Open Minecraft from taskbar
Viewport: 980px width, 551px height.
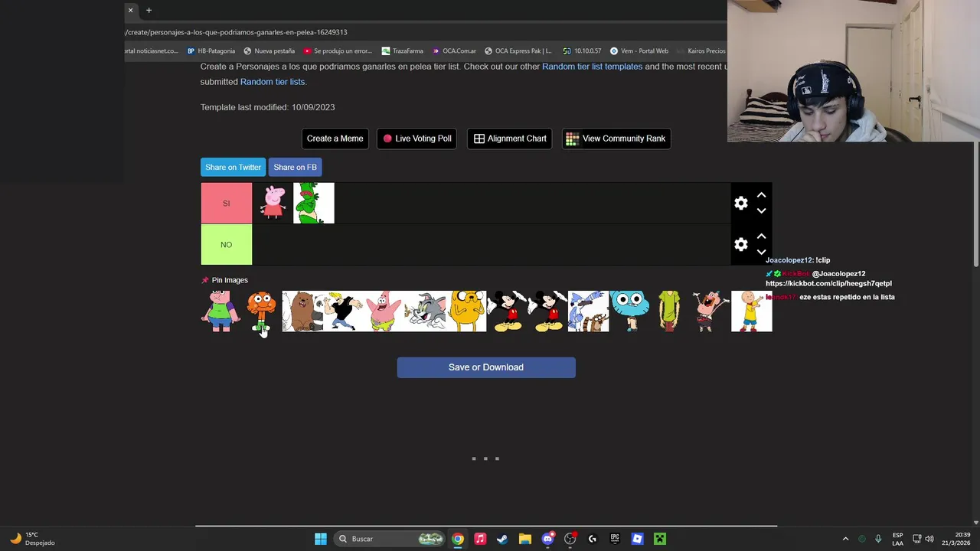coord(659,539)
